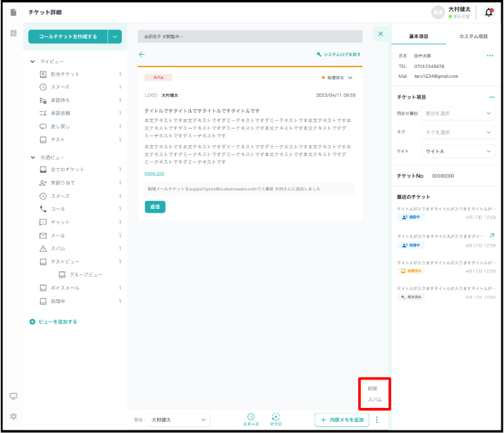
Task: Select スパム from the popup menu
Action: 375,399
